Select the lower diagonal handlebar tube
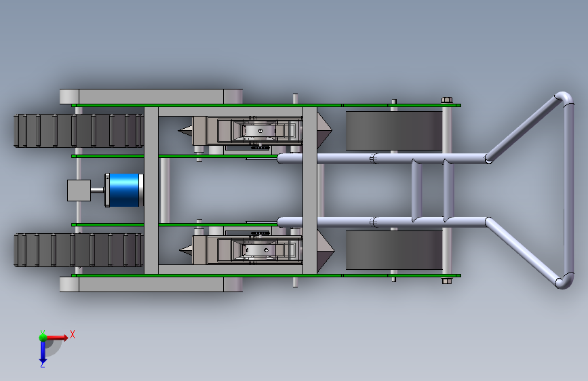 522,252
